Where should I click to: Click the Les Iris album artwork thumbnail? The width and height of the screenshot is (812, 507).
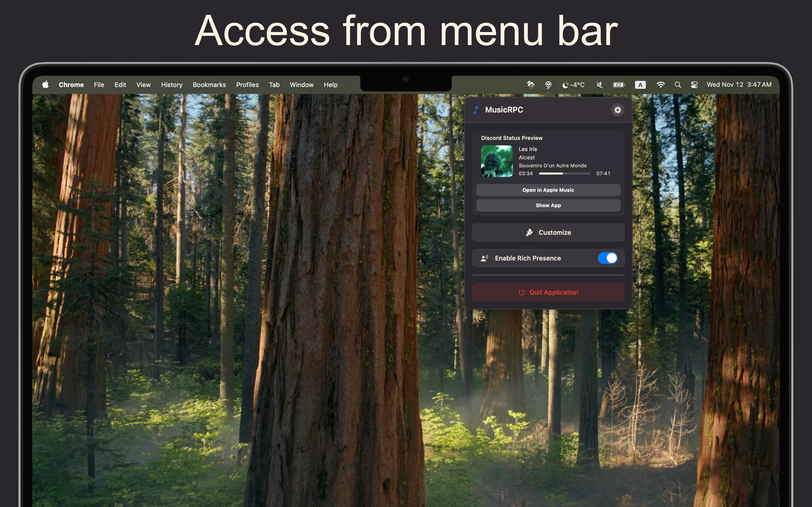tap(497, 161)
